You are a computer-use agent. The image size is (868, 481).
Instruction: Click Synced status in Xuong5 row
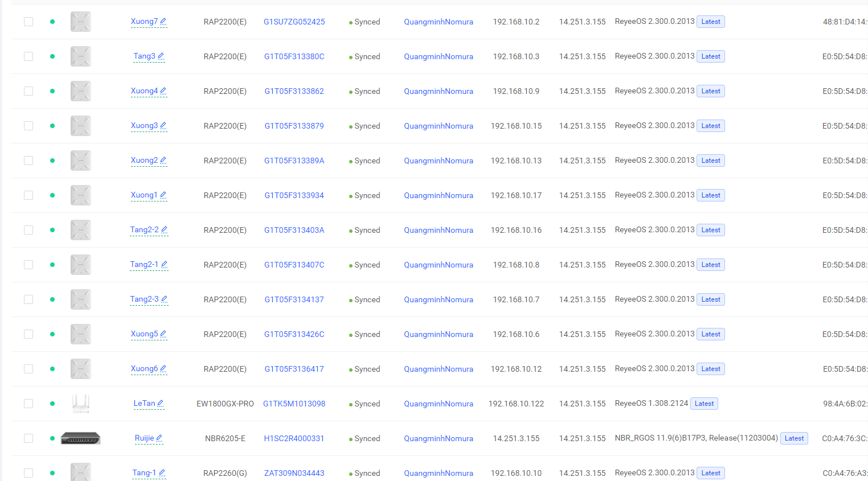[365, 334]
